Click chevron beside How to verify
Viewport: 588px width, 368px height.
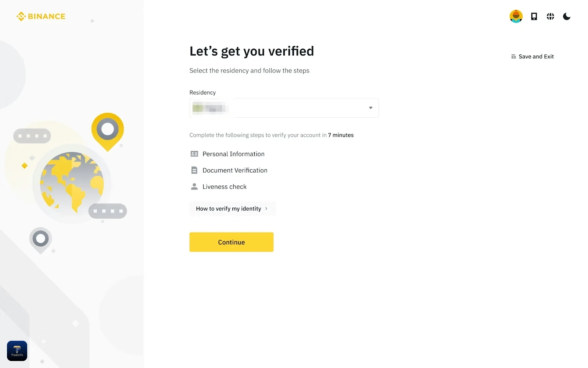pos(266,209)
